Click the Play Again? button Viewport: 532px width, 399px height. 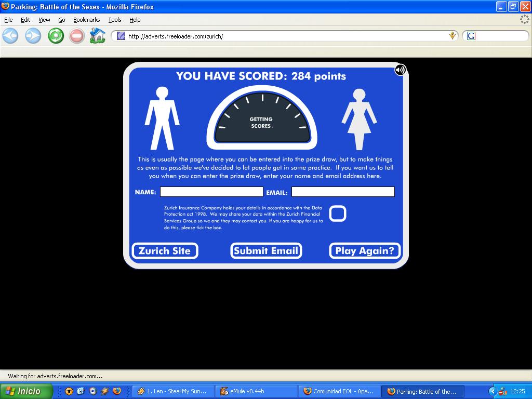[x=365, y=251]
